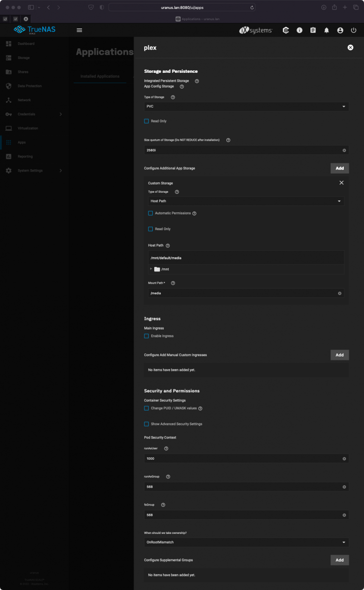Click the power icon

[x=354, y=30]
